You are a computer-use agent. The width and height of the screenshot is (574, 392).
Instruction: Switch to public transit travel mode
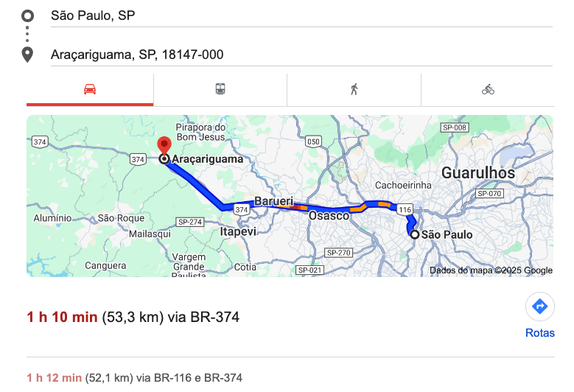pyautogui.click(x=220, y=89)
